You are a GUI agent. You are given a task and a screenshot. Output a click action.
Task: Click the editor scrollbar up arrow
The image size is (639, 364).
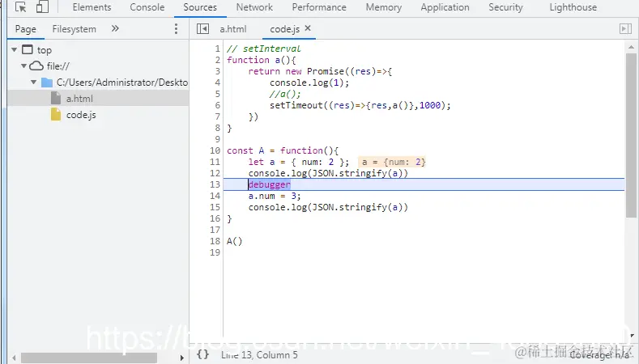[631, 46]
